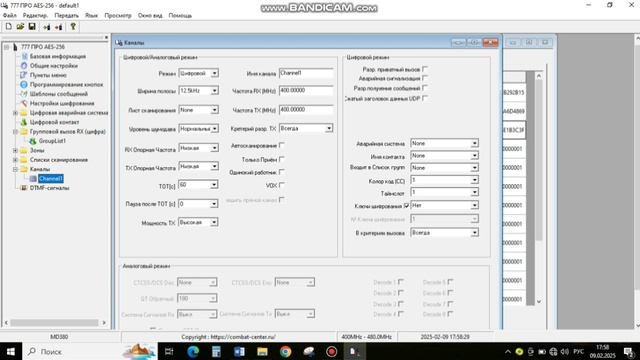This screenshot has height=360, width=640.
Task: Open Язык menu
Action: (x=91, y=15)
